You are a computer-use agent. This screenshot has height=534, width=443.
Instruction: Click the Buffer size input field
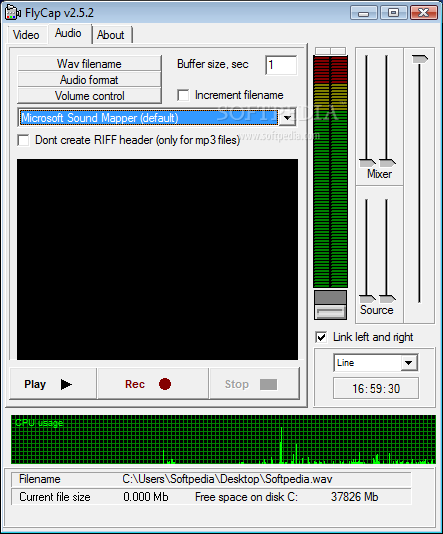(x=281, y=65)
